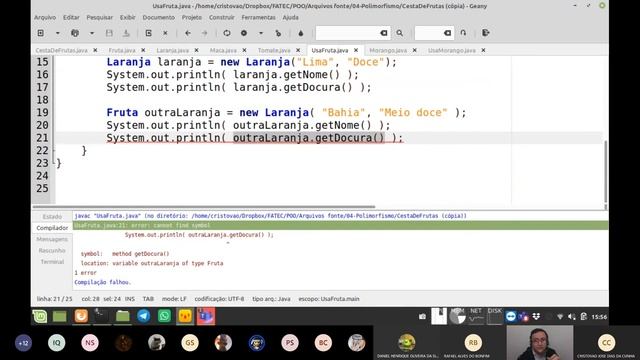The image size is (640, 360).
Task: Switch to the UsaMorango.java tab
Action: (x=452, y=50)
